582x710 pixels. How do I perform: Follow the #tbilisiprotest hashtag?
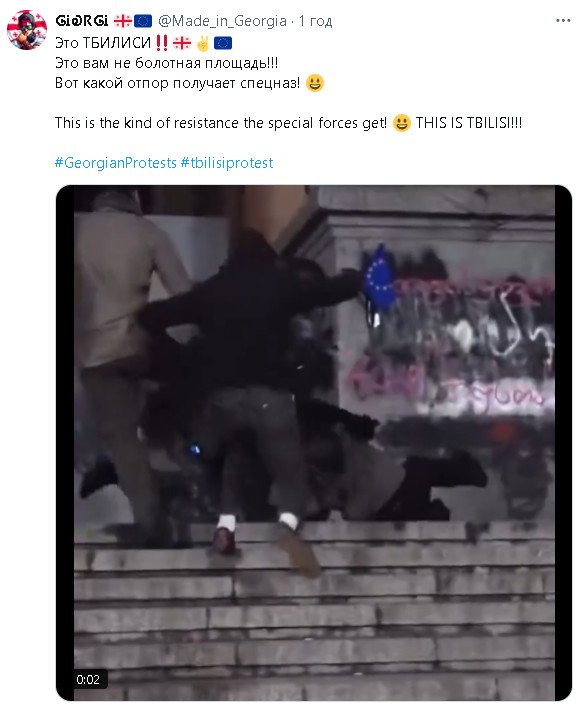[x=227, y=163]
